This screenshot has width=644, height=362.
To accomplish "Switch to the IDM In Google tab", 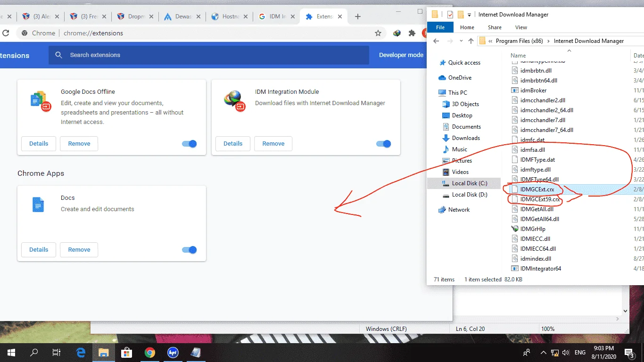I will click(x=277, y=16).
